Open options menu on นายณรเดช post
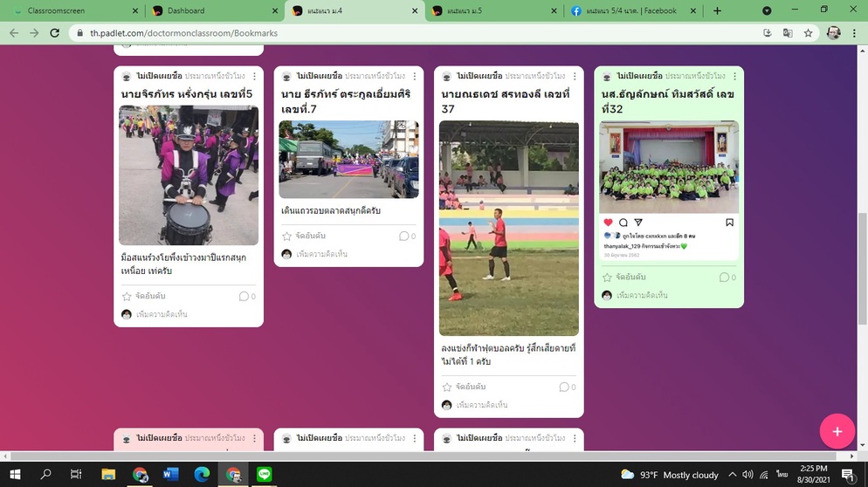This screenshot has height=487, width=868. (575, 76)
